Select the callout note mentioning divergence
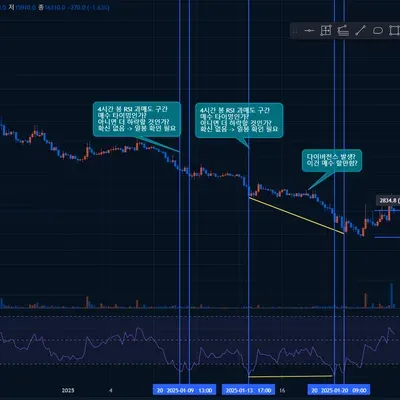 click(332, 160)
